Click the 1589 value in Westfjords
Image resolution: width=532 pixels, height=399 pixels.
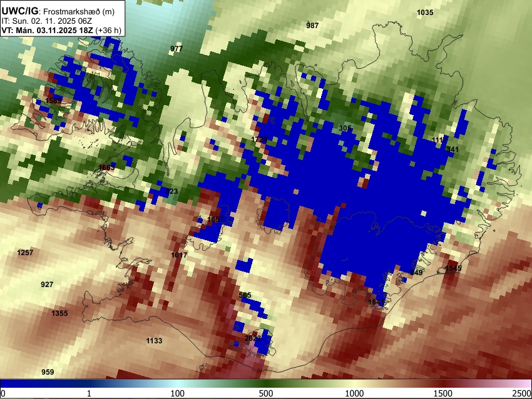54,100
